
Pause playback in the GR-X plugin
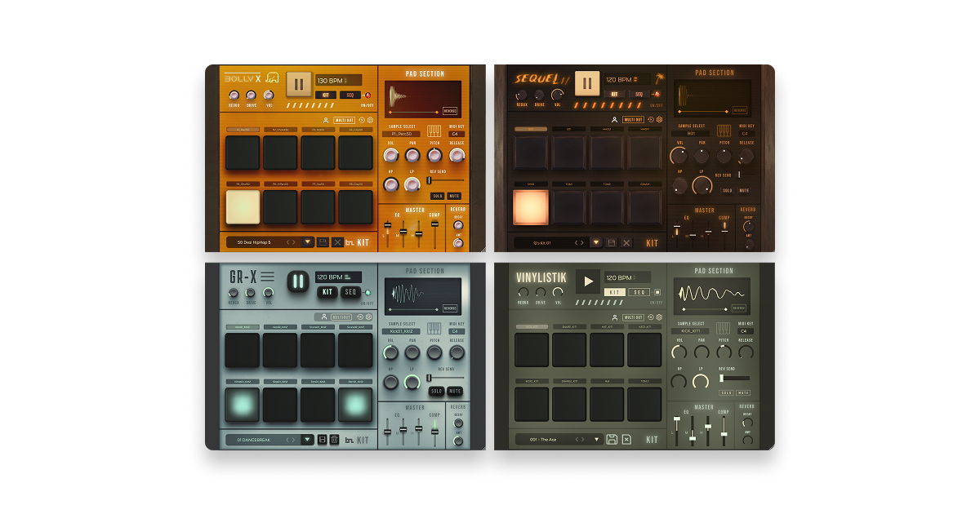click(x=298, y=281)
